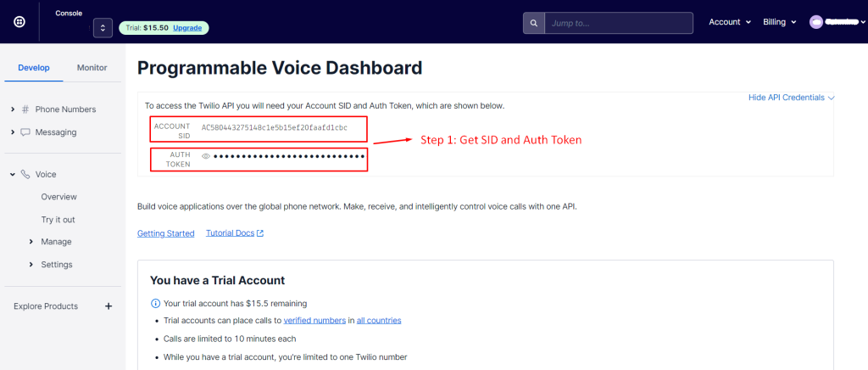Focus the Jump to search field
Image resolution: width=868 pixels, height=370 pixels.
[x=618, y=23]
